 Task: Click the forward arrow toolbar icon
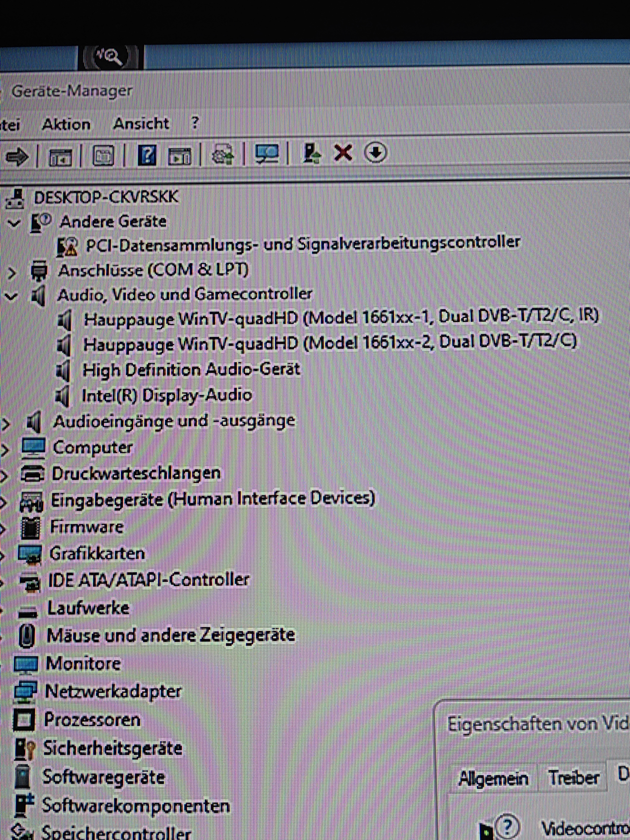tap(17, 156)
